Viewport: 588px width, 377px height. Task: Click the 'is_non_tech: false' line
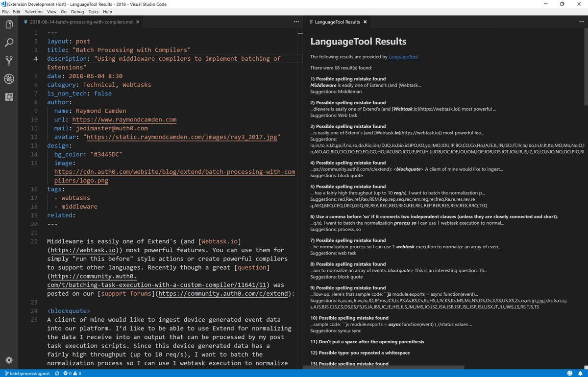(79, 94)
